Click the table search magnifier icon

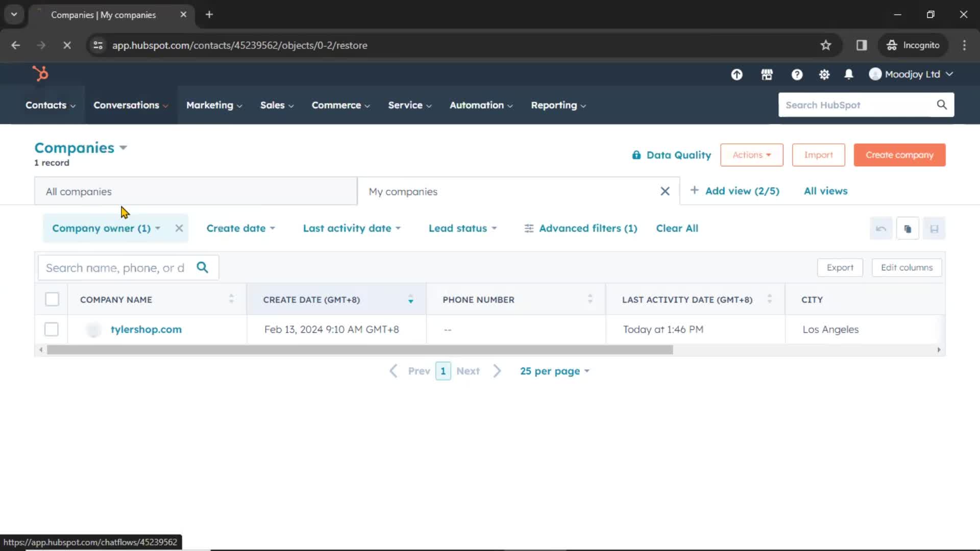point(203,267)
